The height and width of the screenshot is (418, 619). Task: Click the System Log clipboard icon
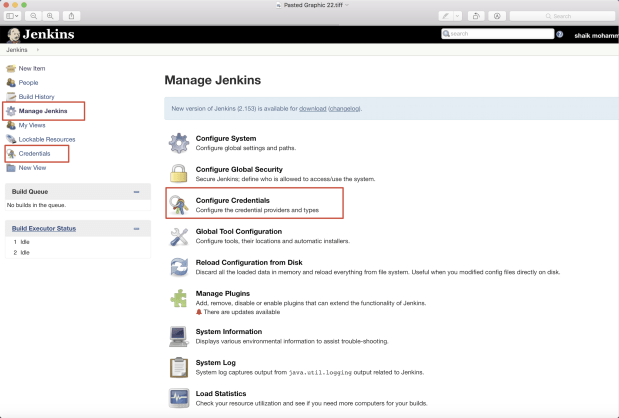pos(179,367)
